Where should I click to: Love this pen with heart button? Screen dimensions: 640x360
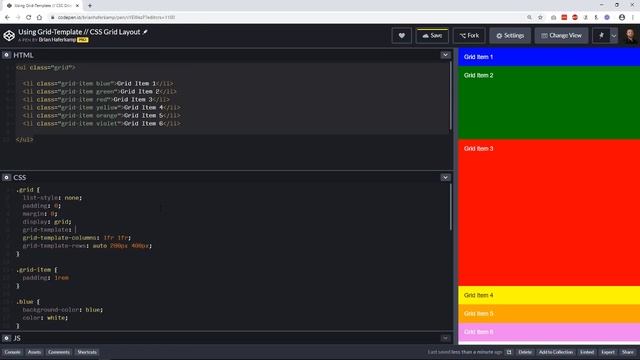tap(402, 36)
